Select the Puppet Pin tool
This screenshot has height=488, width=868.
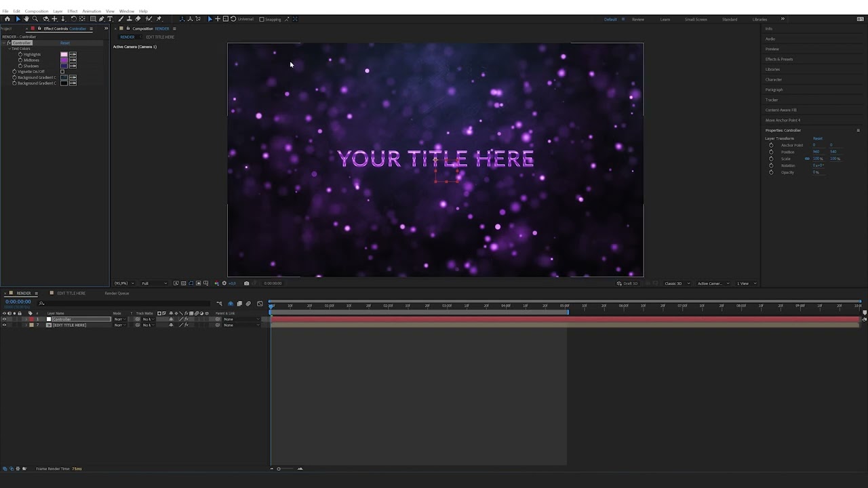click(159, 19)
